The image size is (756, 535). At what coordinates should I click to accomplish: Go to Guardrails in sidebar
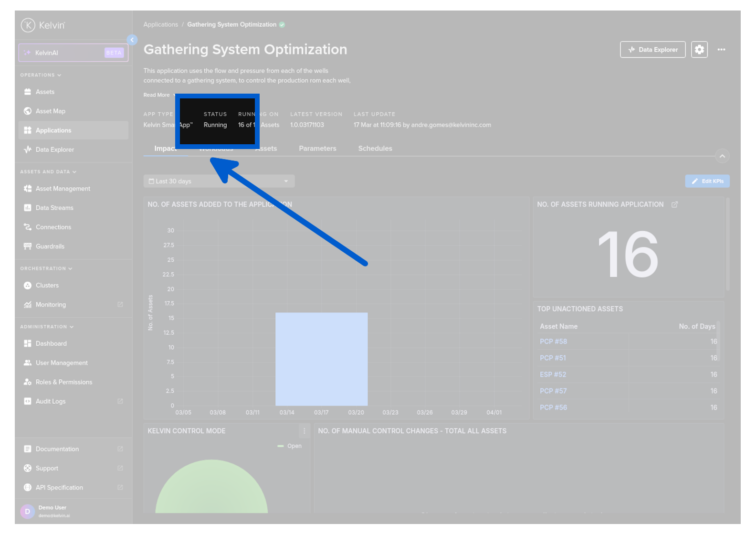pyautogui.click(x=50, y=246)
